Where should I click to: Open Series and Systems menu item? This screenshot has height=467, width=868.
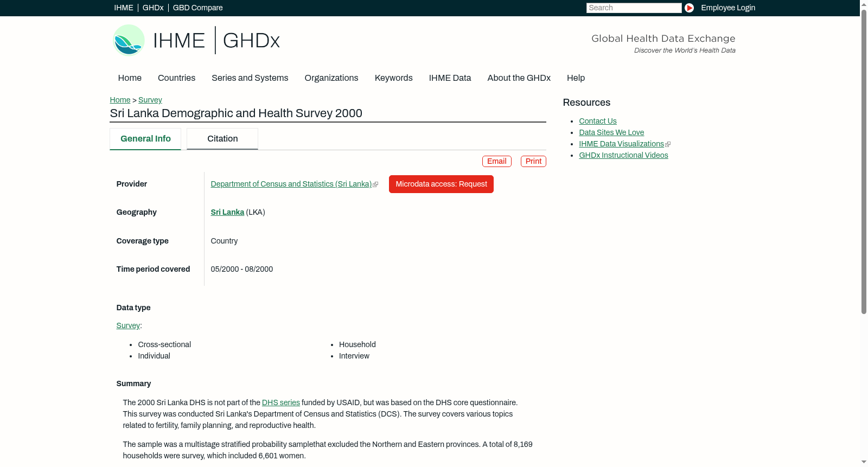point(250,78)
